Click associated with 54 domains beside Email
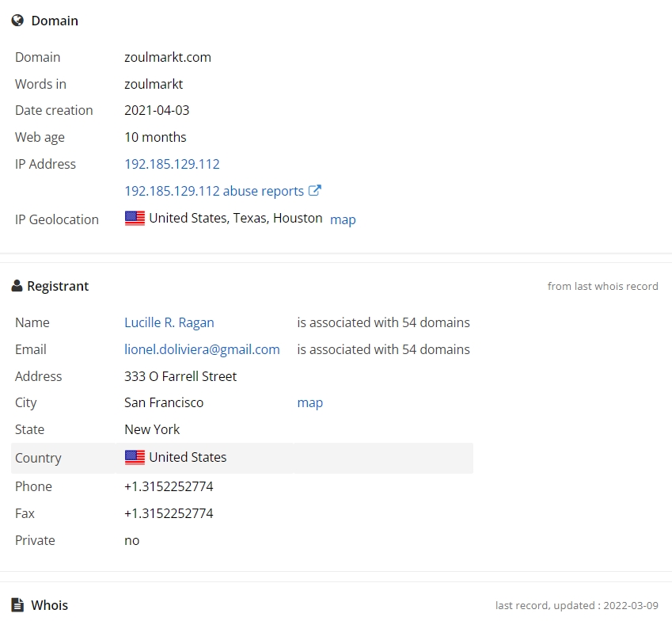The image size is (672, 621). [384, 349]
